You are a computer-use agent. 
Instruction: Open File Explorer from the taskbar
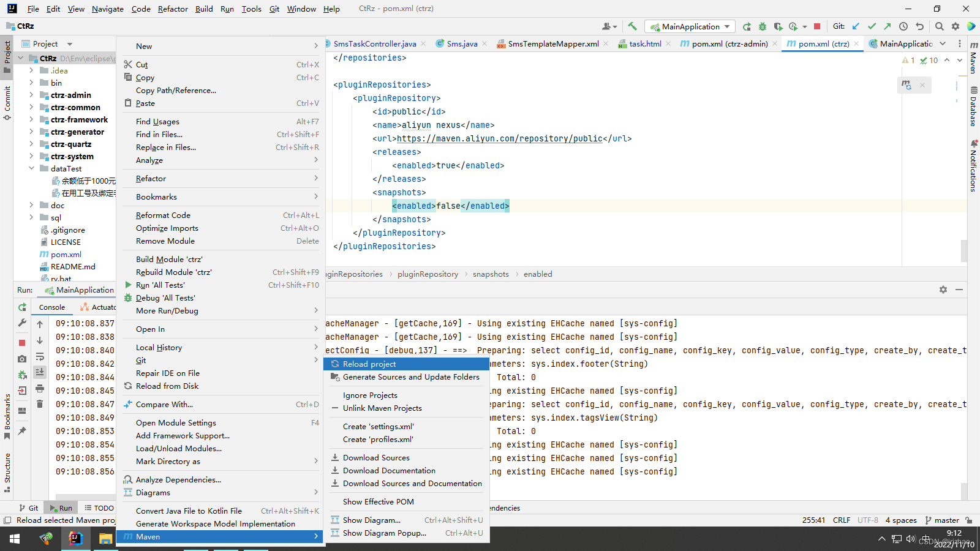coord(105,539)
